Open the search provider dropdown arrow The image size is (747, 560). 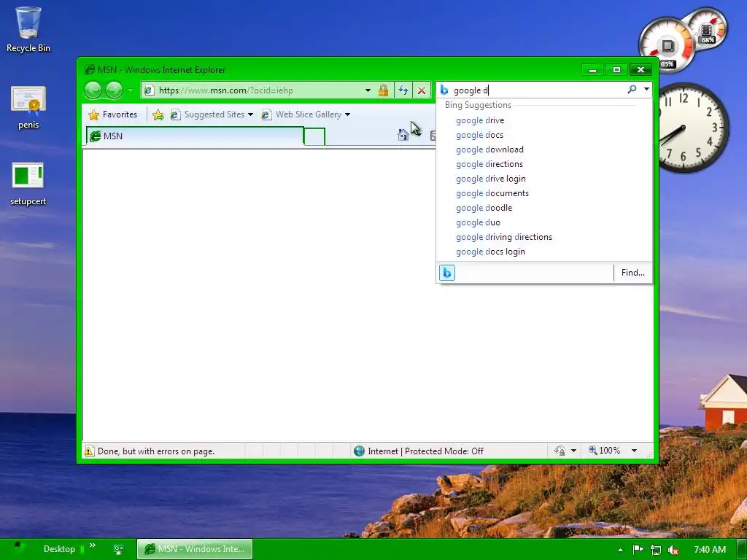click(646, 89)
